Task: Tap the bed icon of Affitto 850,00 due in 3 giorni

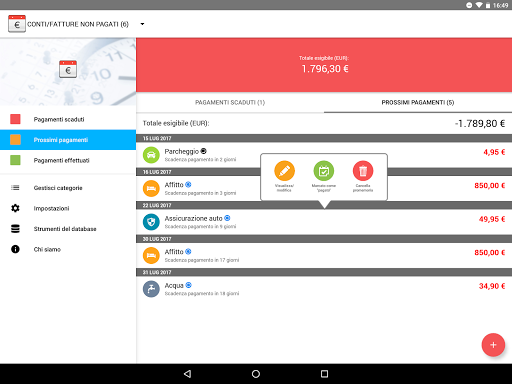Action: pyautogui.click(x=151, y=188)
